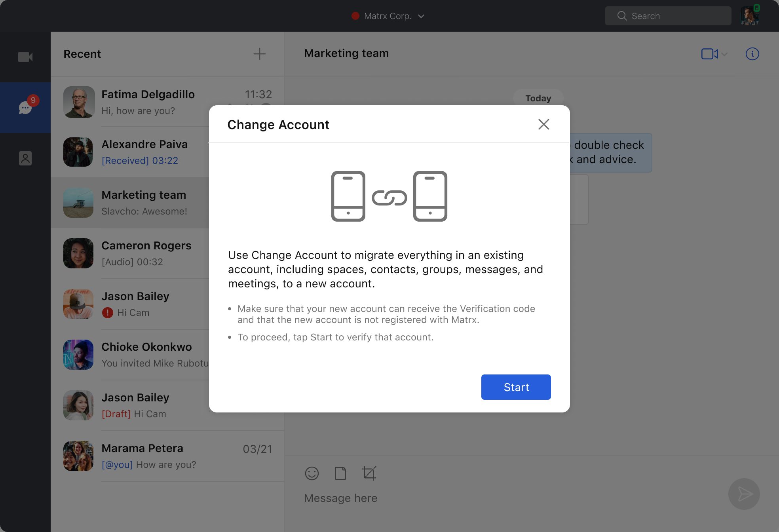Open the emoji picker

(x=312, y=473)
